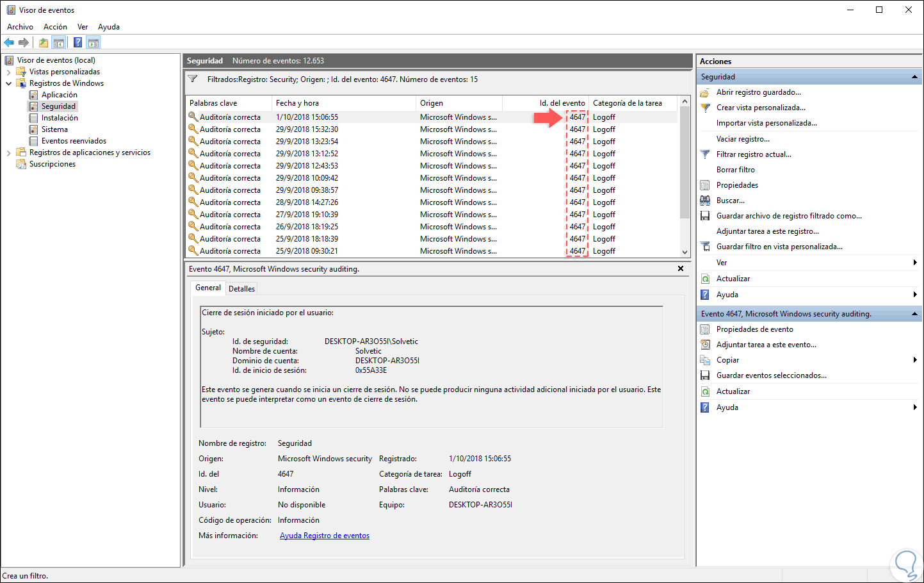Click the Propiedades de evento icon
The image size is (924, 583).
705,329
